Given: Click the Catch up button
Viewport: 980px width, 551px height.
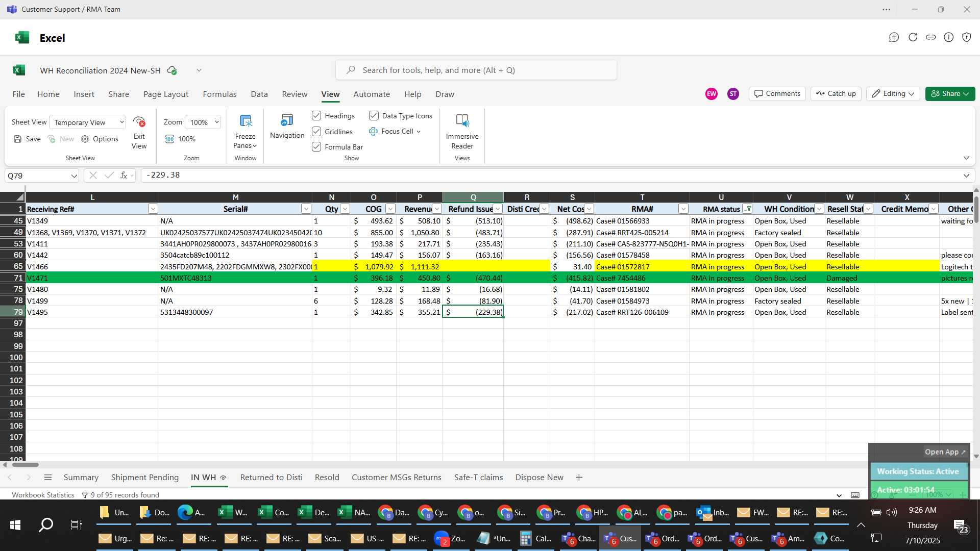Looking at the screenshot, I should [x=836, y=94].
